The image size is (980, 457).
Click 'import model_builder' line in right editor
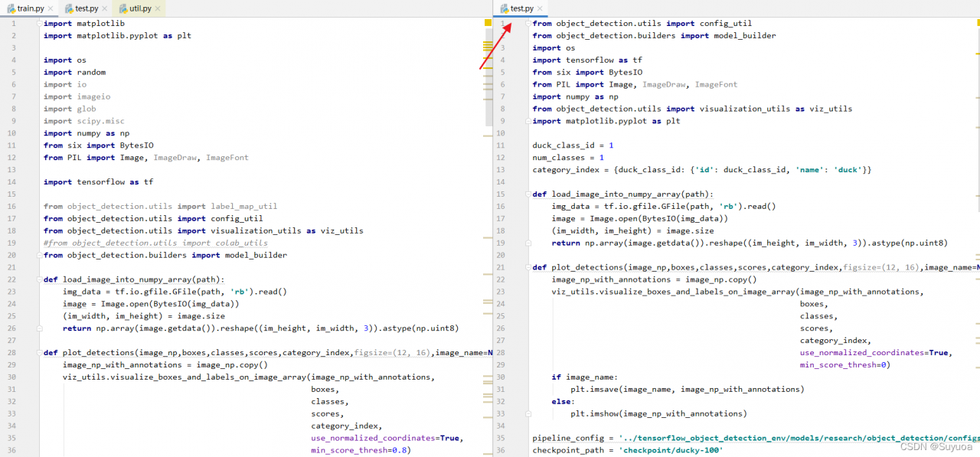(655, 35)
